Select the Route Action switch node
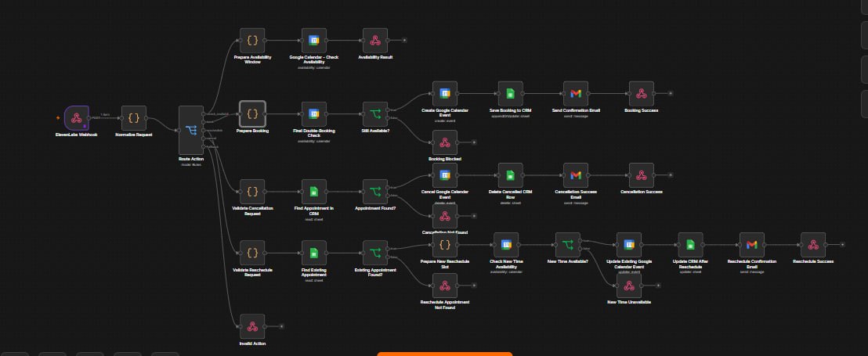 [191, 131]
